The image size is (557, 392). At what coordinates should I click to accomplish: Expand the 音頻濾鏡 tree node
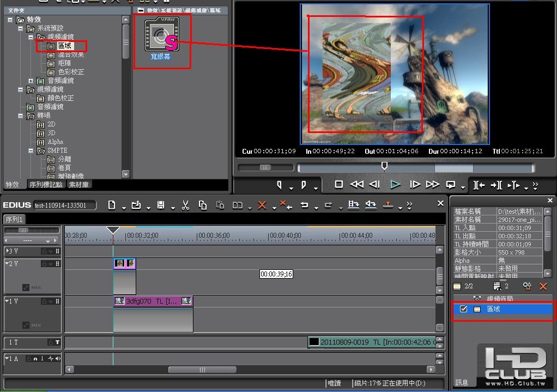coord(31,81)
